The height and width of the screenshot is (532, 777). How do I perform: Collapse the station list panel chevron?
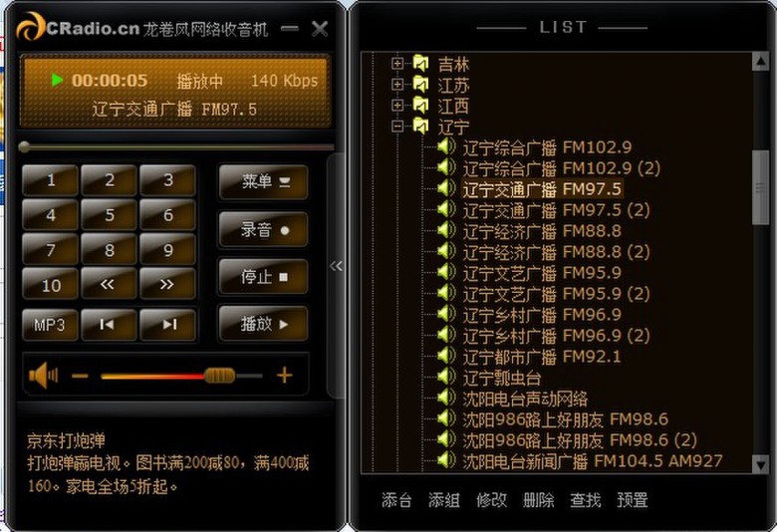(336, 266)
